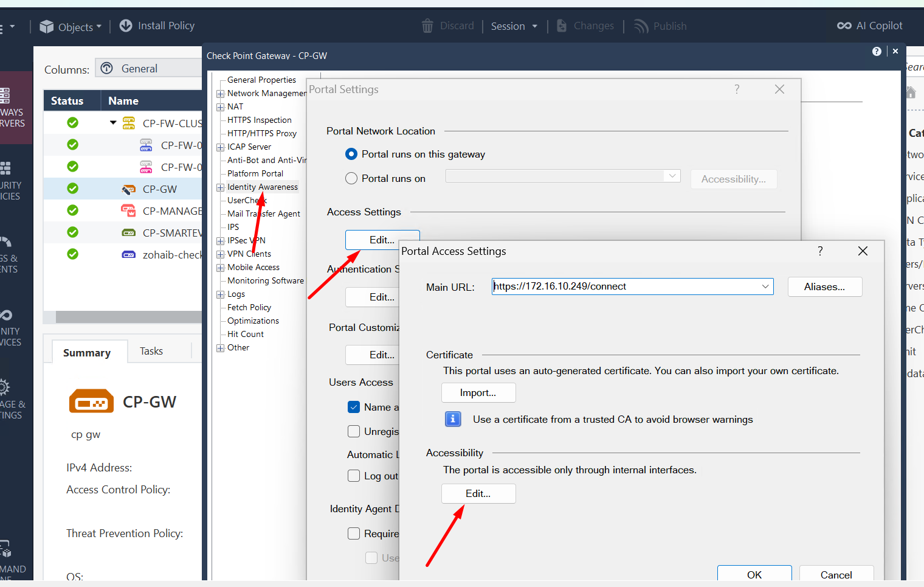Click the CP-GW gateway icon in list
This screenshot has height=587, width=924.
tap(129, 189)
